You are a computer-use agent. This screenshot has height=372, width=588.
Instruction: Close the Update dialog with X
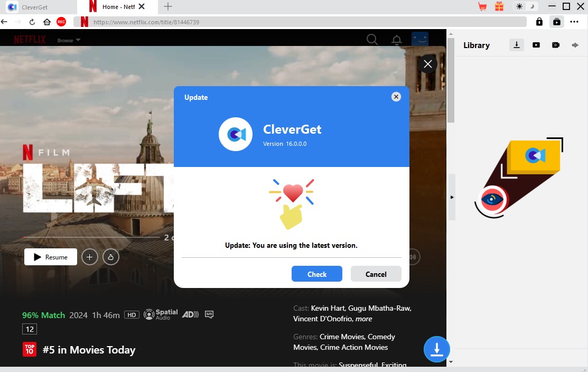(396, 97)
